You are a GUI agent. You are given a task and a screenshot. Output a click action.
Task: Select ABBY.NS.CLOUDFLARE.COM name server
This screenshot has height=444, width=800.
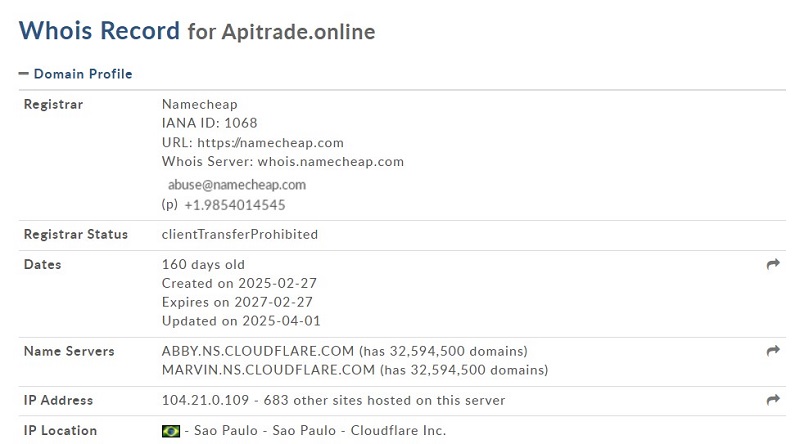[258, 351]
